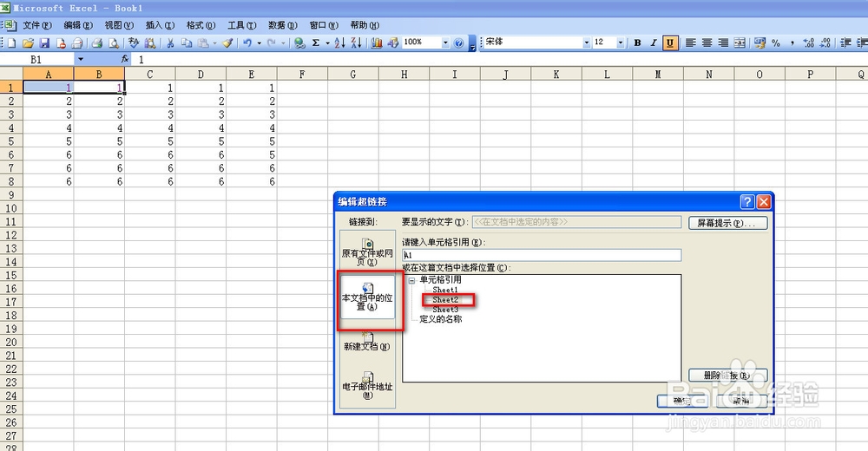Select 本文档中的位置 link option

tap(367, 297)
